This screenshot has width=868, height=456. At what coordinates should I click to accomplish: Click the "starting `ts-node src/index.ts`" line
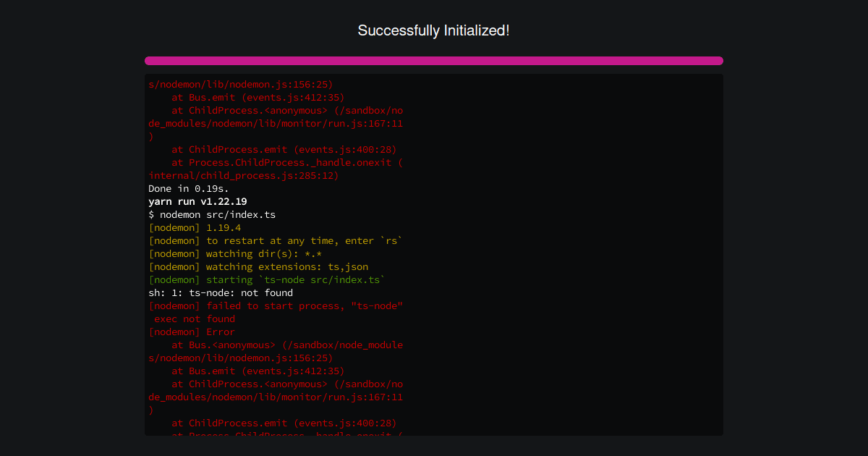265,279
